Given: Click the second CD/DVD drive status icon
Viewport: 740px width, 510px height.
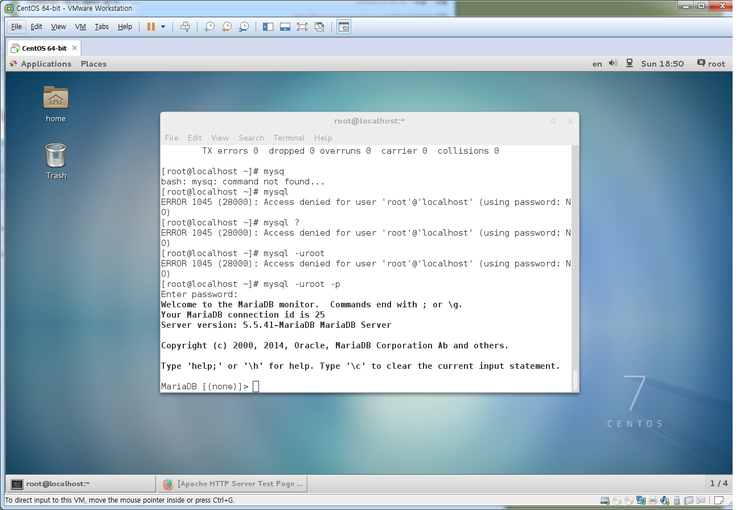Looking at the screenshot, I should pyautogui.click(x=629, y=501).
